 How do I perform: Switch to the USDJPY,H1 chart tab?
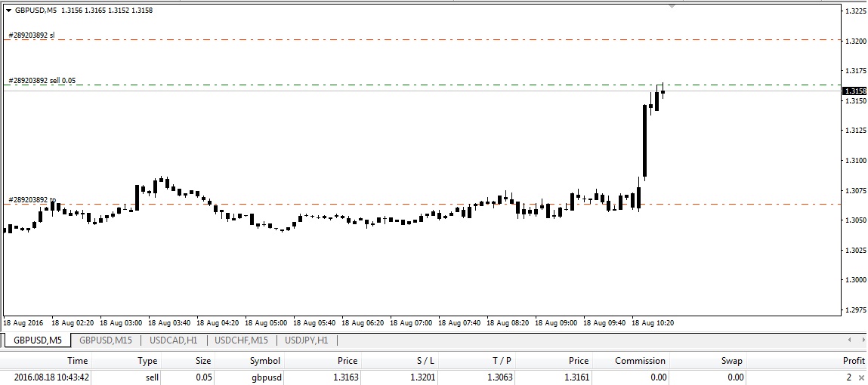[x=307, y=340]
